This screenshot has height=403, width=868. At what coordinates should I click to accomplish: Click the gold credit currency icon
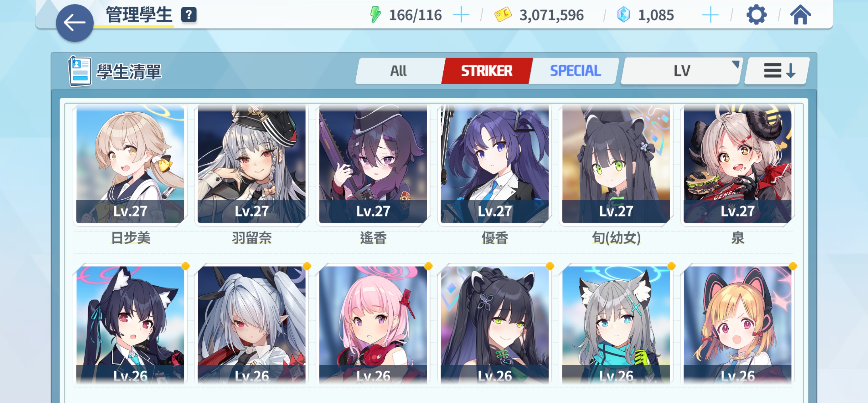pos(503,15)
